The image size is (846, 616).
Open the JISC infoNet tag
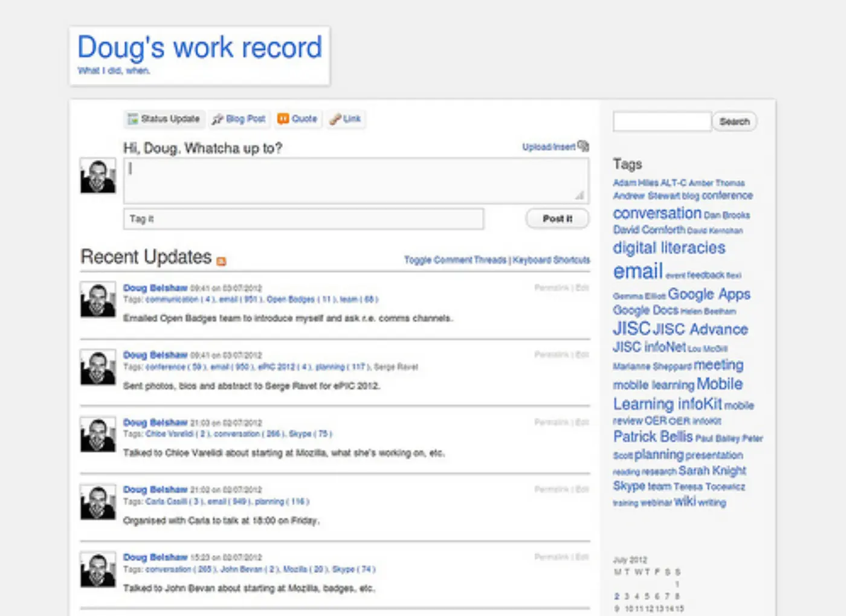649,347
